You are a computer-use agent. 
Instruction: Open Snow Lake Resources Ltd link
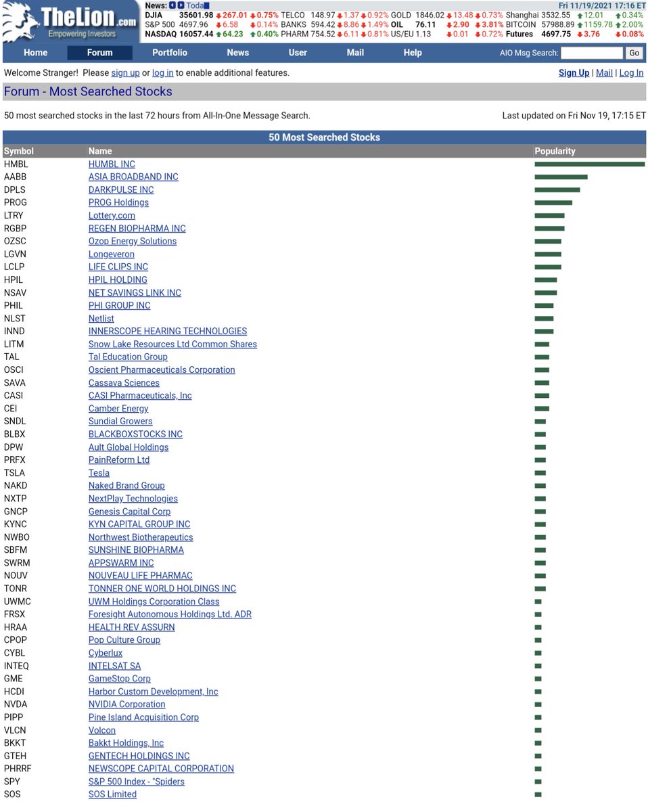pos(172,344)
